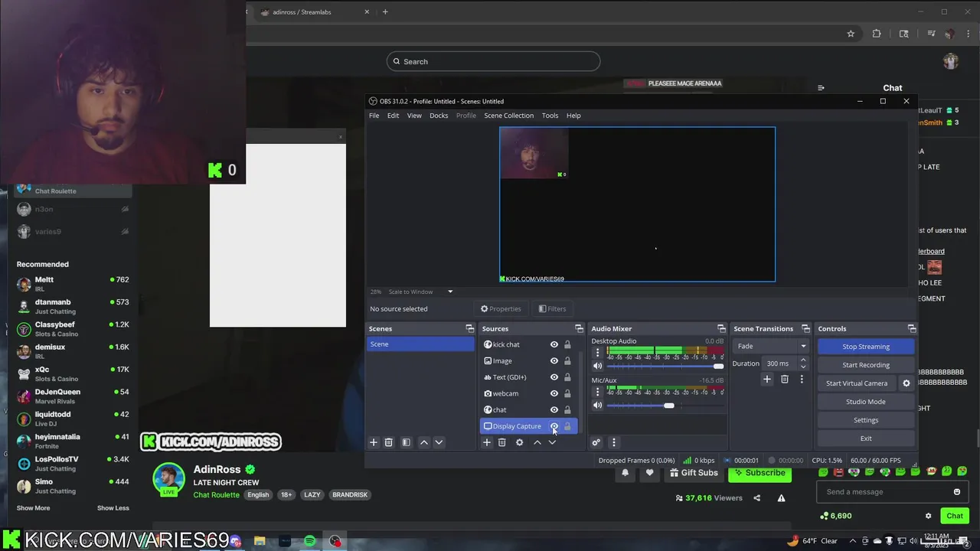Open Scale to Window dropdown
The height and width of the screenshot is (551, 980).
point(420,292)
